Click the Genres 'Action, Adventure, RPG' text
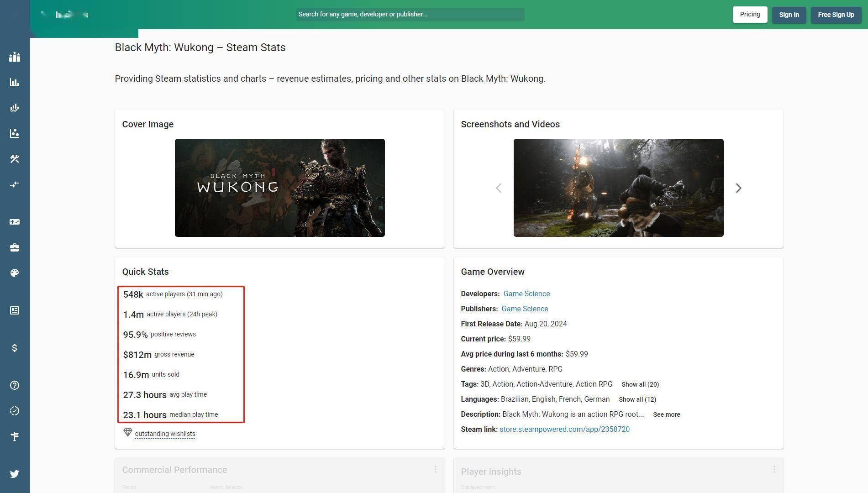868x493 pixels. coord(525,369)
